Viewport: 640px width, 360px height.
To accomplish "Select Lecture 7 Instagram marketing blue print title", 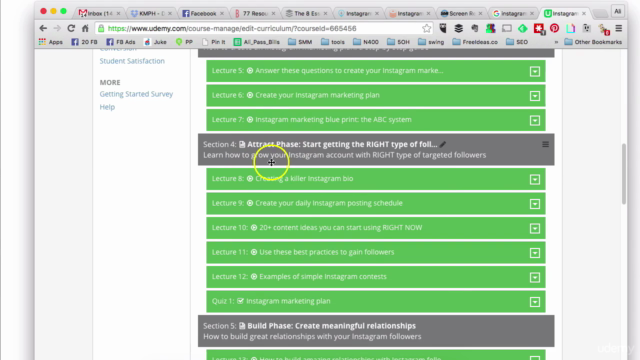I will pos(333,120).
